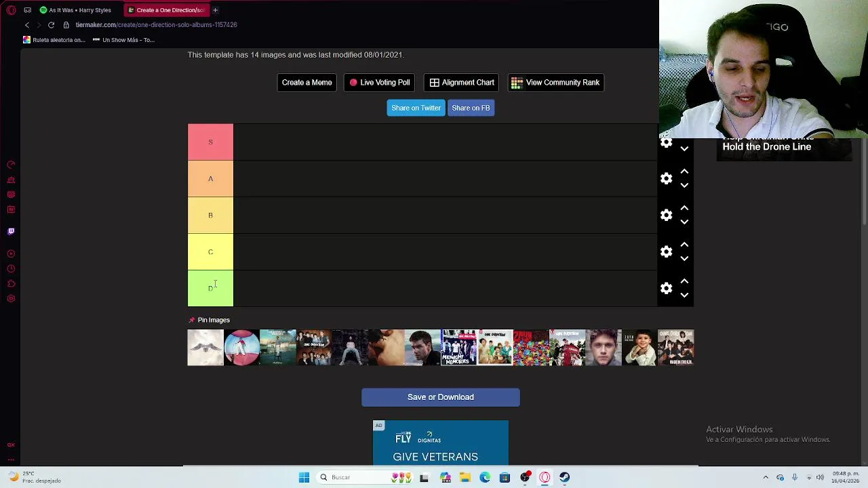868x488 pixels.
Task: Click the Create a Meme button
Action: tap(307, 83)
